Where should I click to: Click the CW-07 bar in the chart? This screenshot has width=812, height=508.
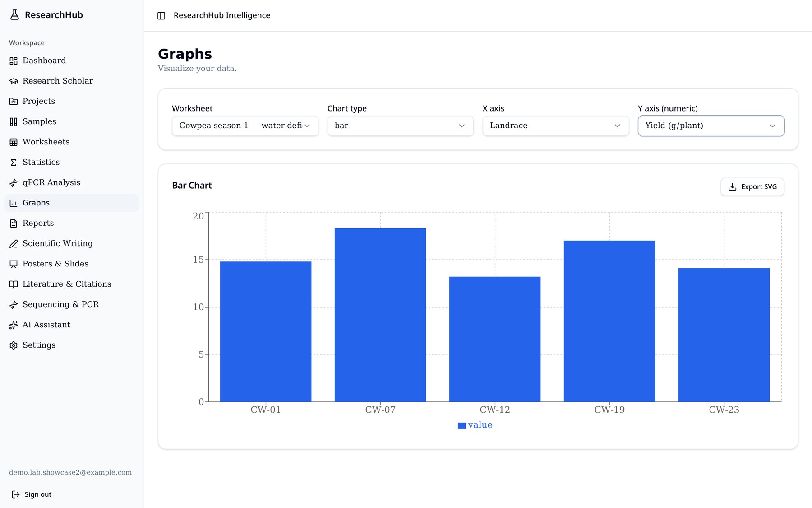[x=380, y=315]
